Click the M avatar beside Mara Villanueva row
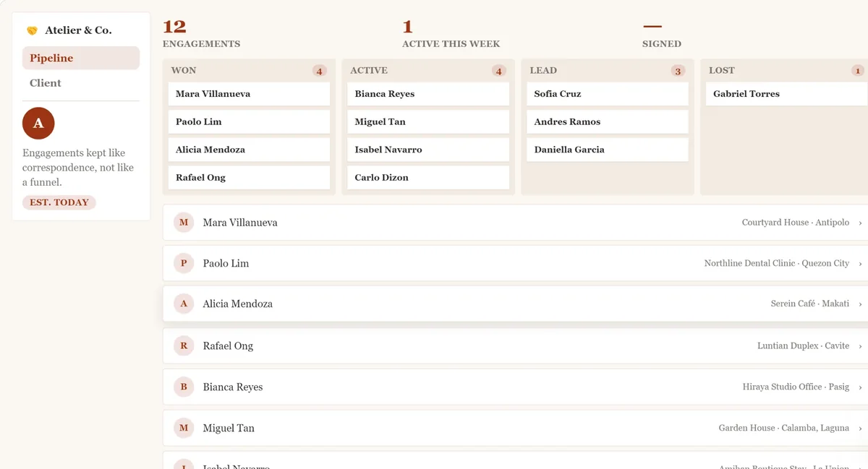Viewport: 868px width, 469px height. 184,223
